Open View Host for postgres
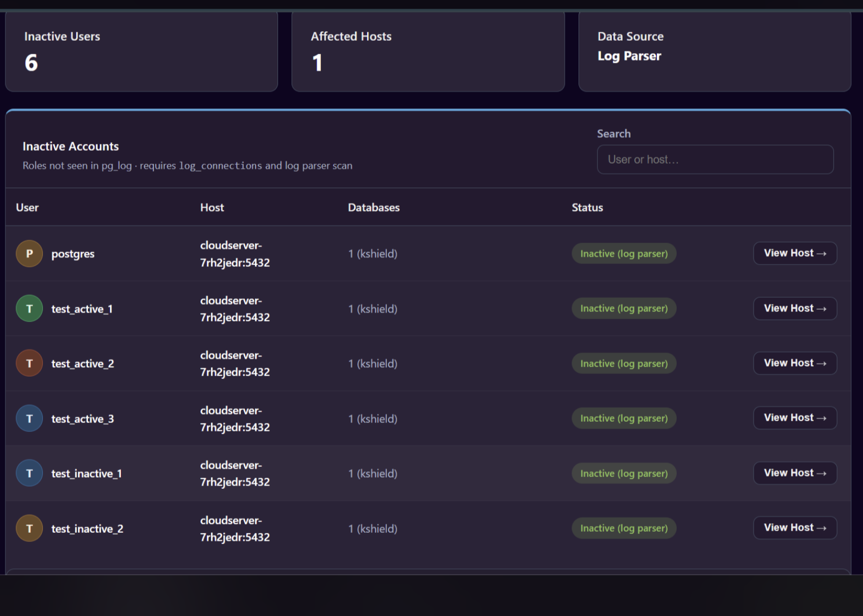 (x=795, y=253)
